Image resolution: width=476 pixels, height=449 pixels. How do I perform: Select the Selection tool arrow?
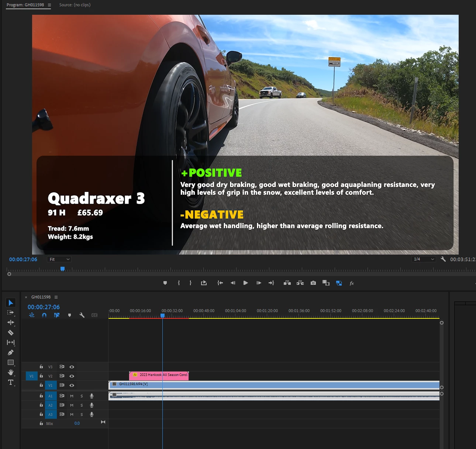(x=11, y=303)
